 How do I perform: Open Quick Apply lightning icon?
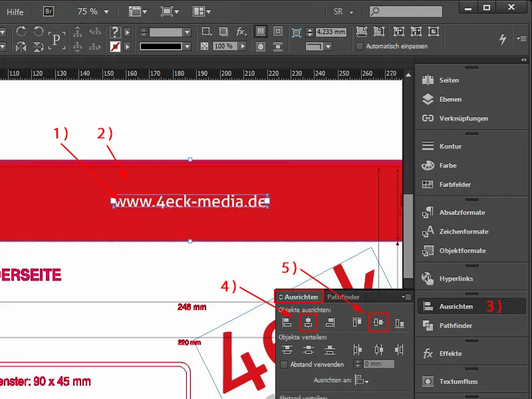coord(503,39)
